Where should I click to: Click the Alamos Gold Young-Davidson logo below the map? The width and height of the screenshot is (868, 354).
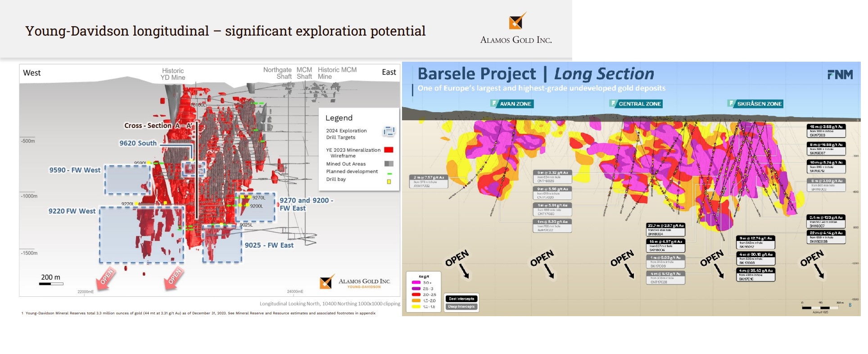click(354, 282)
